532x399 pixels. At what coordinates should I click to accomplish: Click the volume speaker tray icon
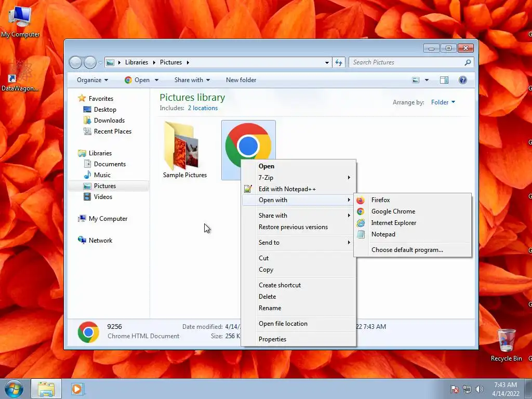point(479,389)
